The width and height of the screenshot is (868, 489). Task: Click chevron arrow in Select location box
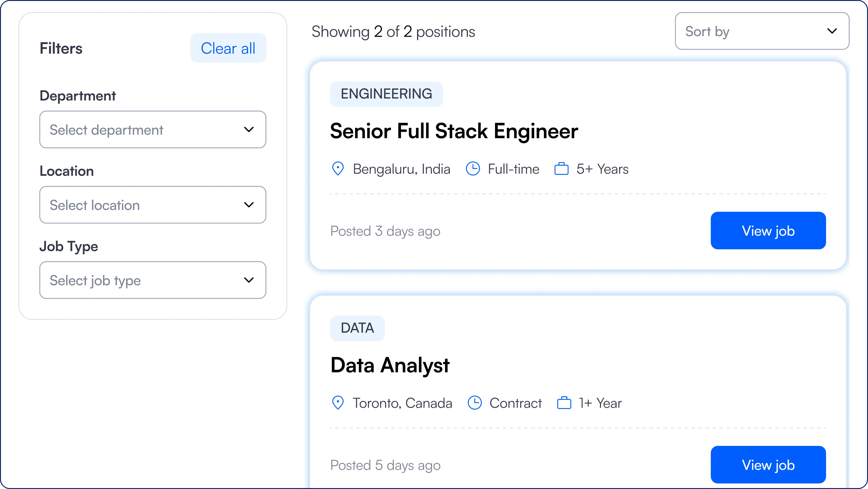pos(249,205)
